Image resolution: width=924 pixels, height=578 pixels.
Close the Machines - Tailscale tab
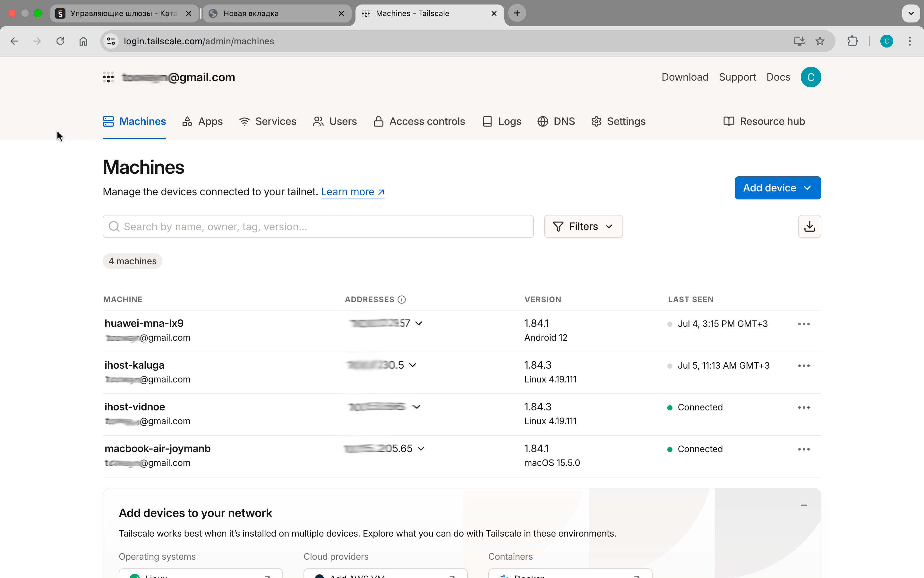[494, 13]
